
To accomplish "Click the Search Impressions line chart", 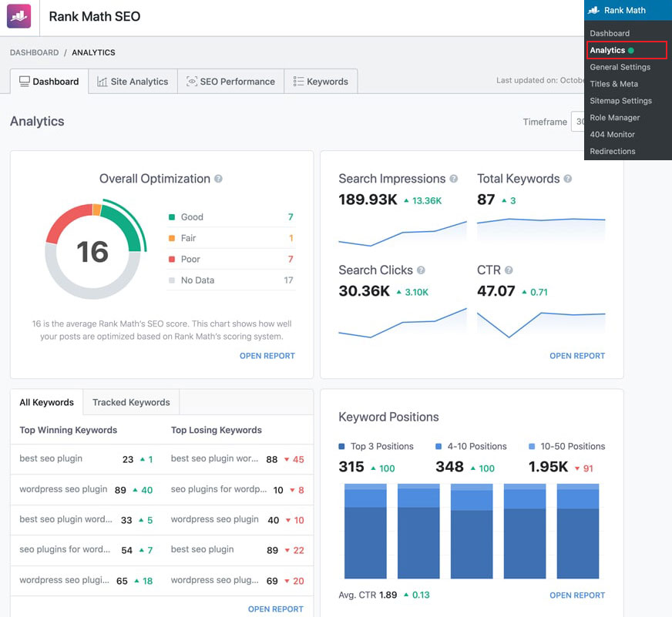I will click(402, 234).
